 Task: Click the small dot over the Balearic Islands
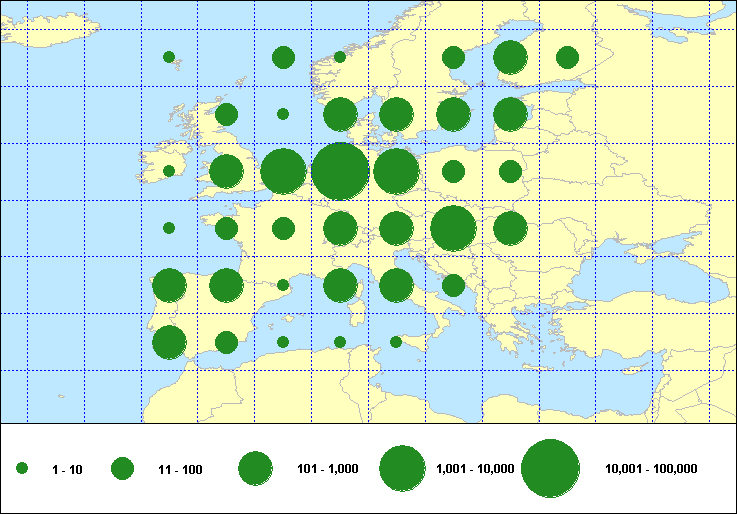[x=283, y=342]
